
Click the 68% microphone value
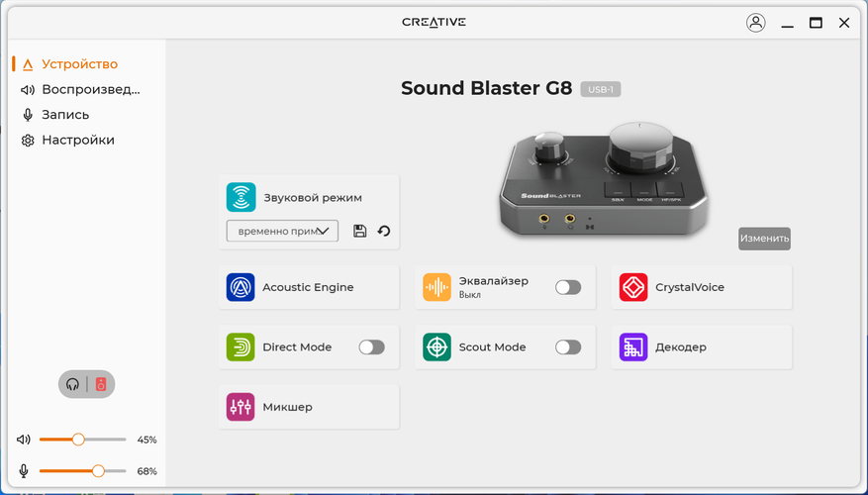click(x=146, y=471)
